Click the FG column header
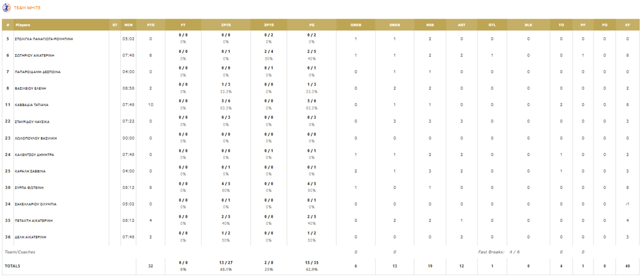 tap(311, 25)
